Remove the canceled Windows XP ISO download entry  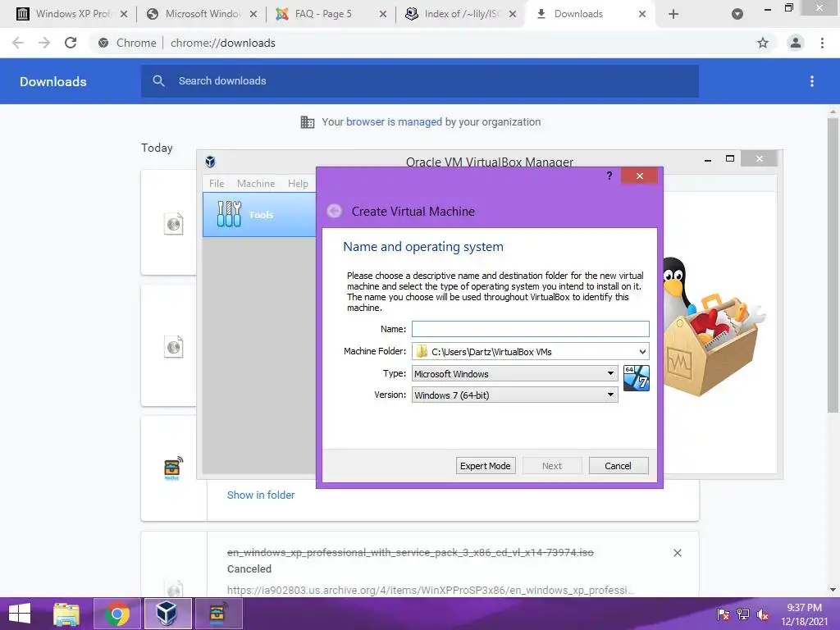coord(678,553)
